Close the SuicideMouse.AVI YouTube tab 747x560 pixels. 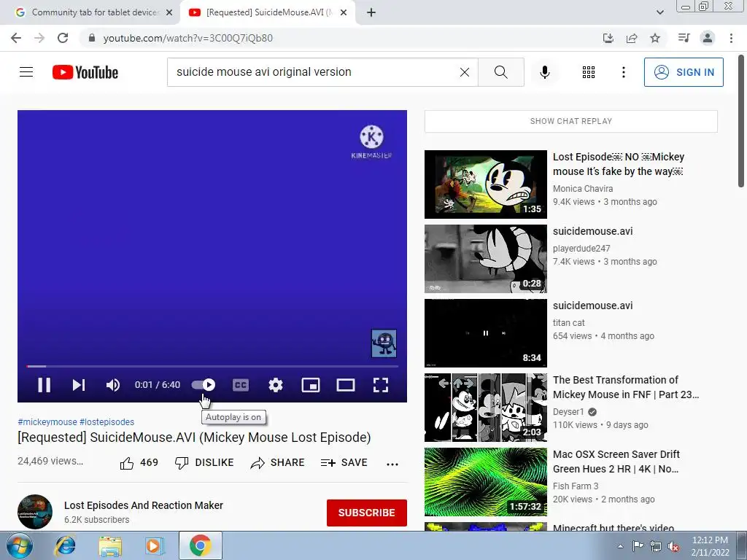click(x=344, y=12)
